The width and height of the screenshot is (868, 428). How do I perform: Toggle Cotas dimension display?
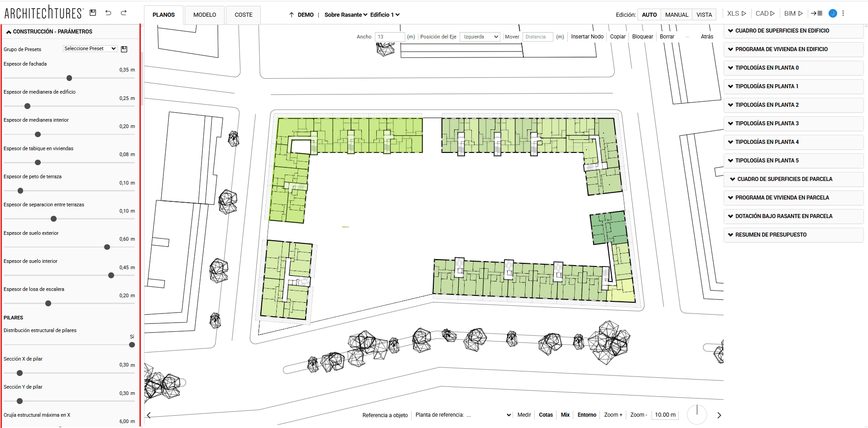(546, 415)
